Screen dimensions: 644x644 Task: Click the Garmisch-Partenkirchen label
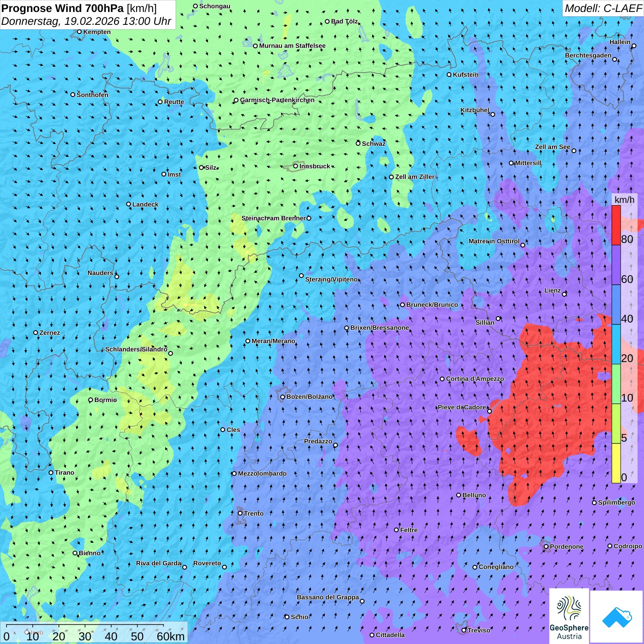277,100
